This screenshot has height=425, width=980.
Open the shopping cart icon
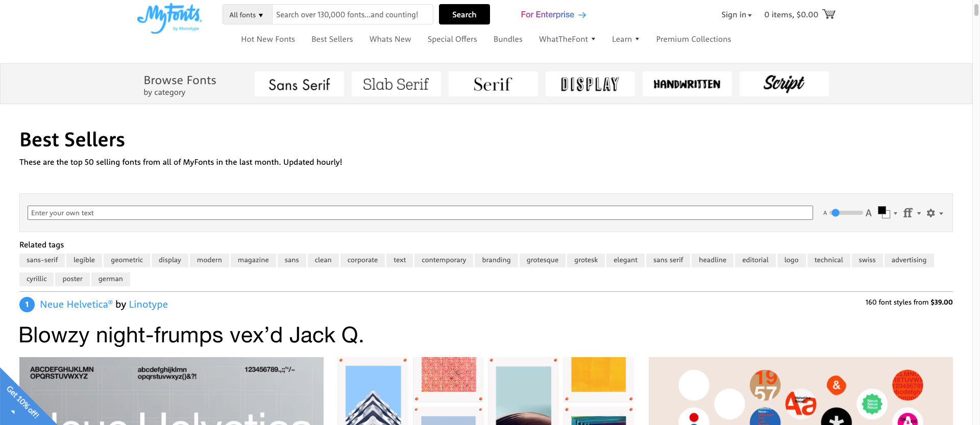pyautogui.click(x=829, y=14)
